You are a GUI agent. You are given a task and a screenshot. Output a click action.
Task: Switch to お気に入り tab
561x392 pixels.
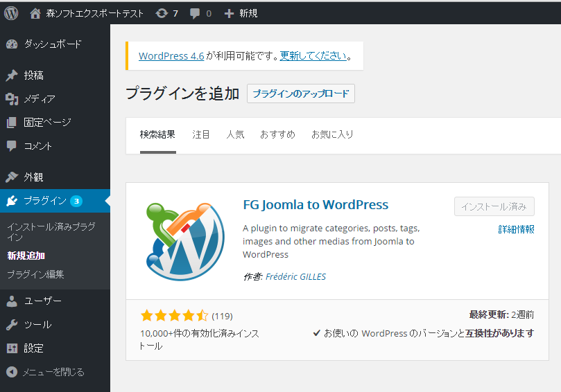[332, 135]
